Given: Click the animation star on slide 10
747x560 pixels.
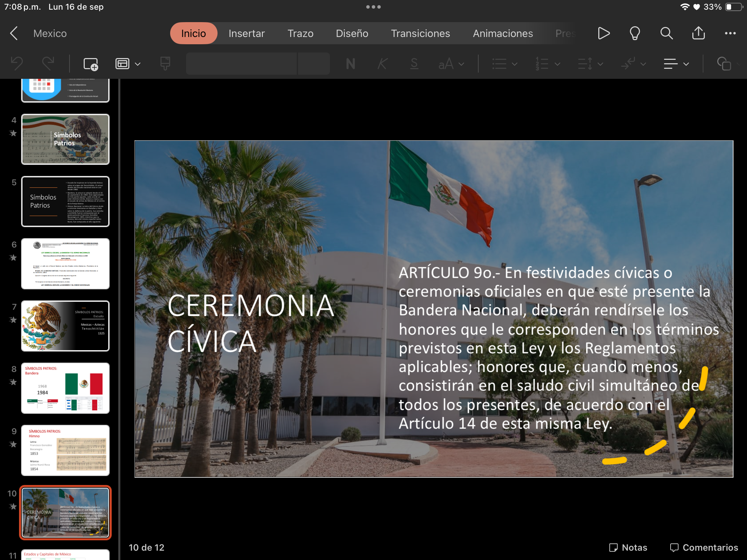Looking at the screenshot, I should (13, 506).
